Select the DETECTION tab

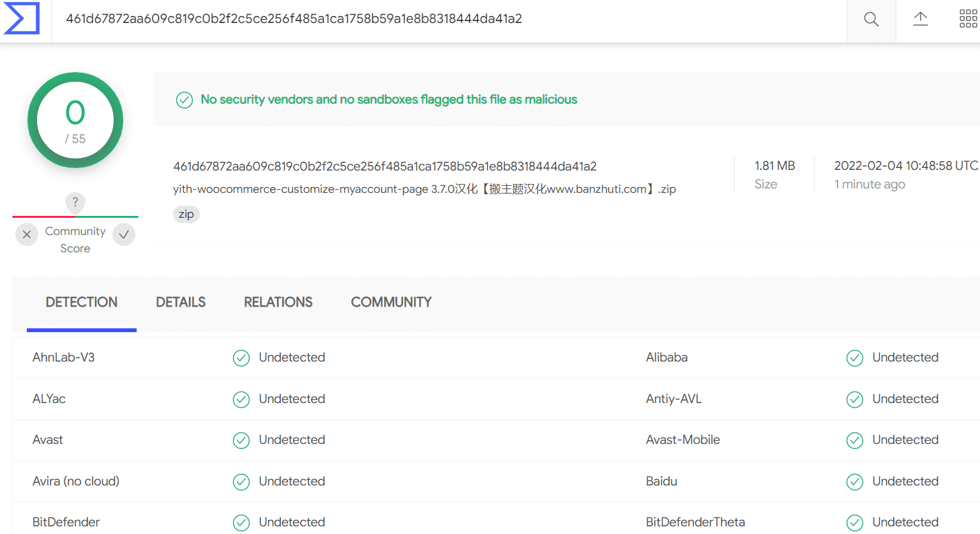pyautogui.click(x=82, y=302)
